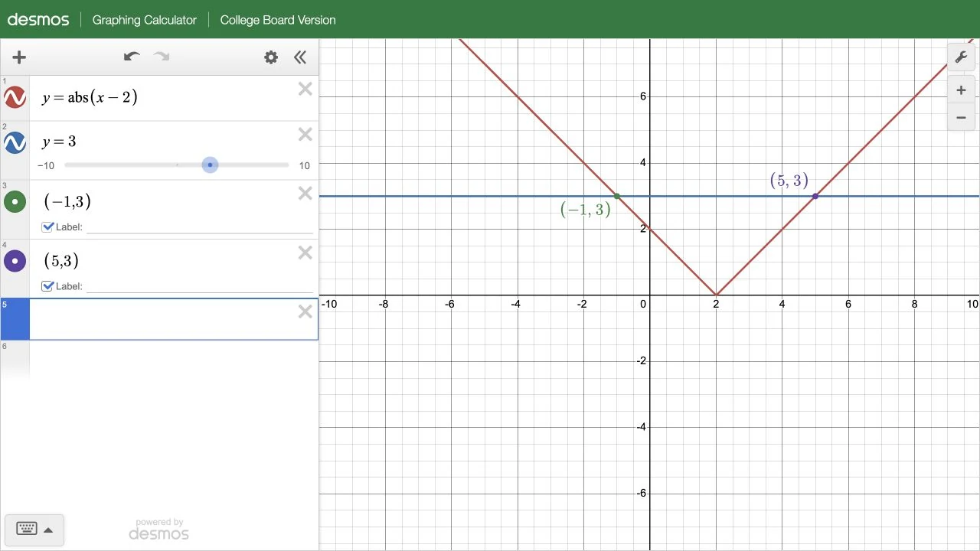
Task: Delete the y = 3 expression
Action: [305, 135]
